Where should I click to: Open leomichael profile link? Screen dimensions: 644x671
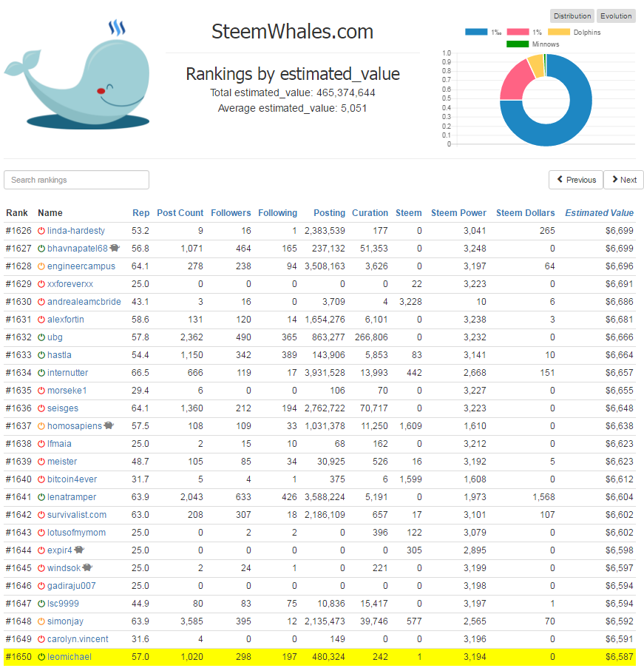click(x=70, y=657)
